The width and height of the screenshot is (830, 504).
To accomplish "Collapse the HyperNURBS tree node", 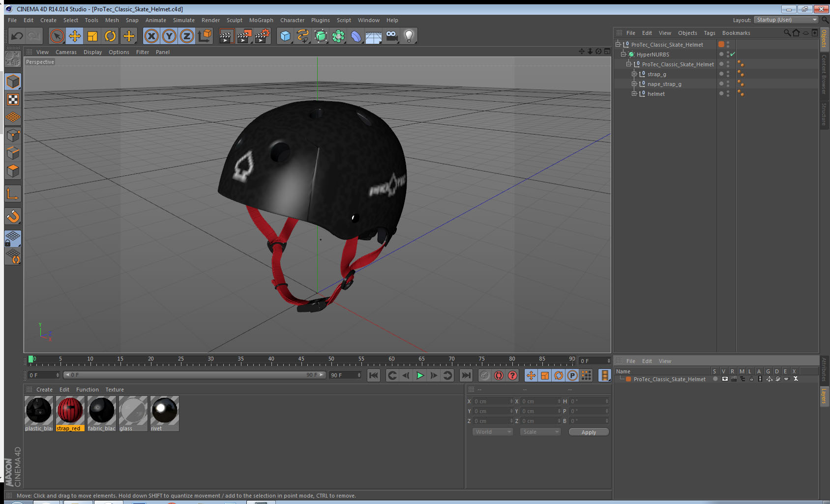I will (x=623, y=54).
